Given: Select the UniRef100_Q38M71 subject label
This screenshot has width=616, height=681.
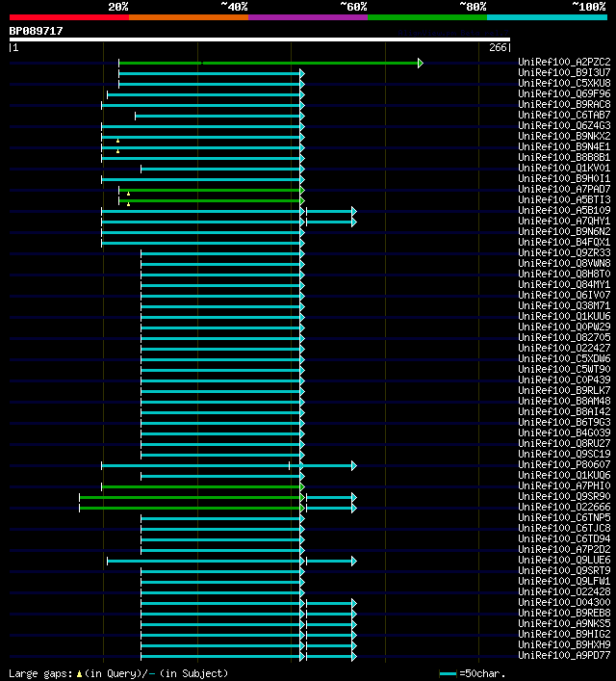Looking at the screenshot, I should tap(564, 305).
